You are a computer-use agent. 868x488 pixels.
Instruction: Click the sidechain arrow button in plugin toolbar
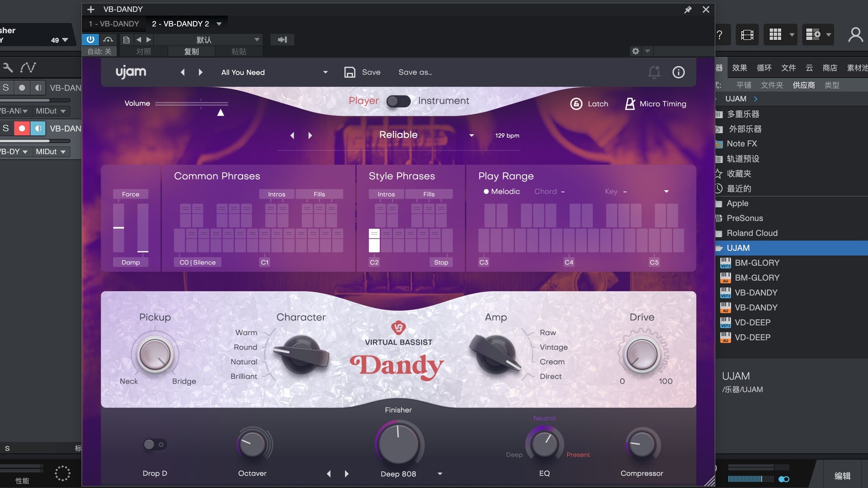(282, 40)
